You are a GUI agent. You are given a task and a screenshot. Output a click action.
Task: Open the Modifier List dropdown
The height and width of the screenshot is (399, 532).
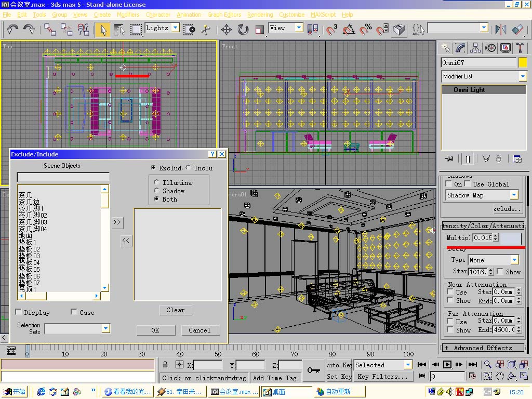[522, 76]
